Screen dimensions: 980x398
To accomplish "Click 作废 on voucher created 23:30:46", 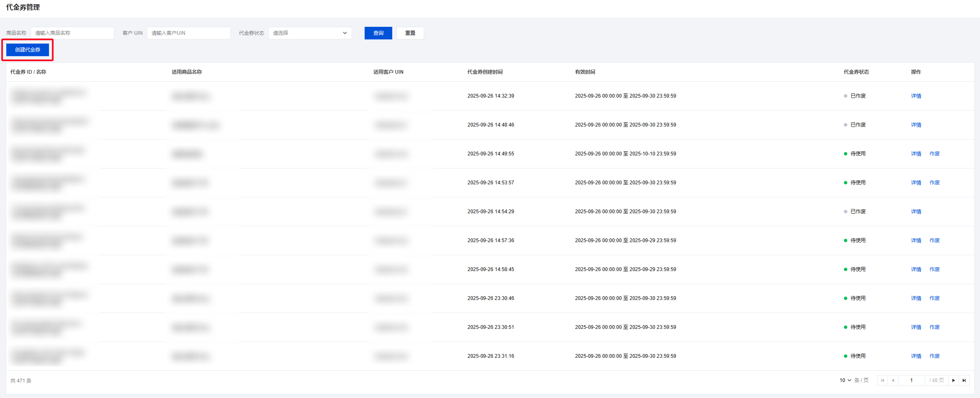I will 934,298.
